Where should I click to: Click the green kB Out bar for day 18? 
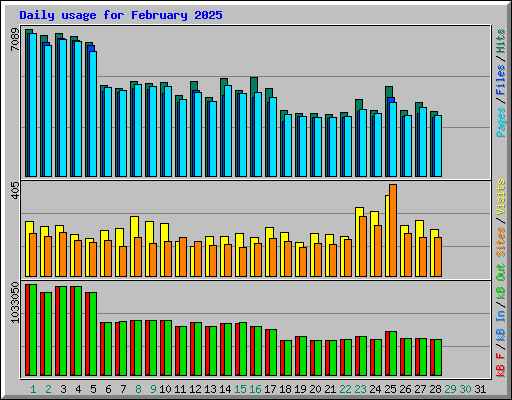click(288, 358)
